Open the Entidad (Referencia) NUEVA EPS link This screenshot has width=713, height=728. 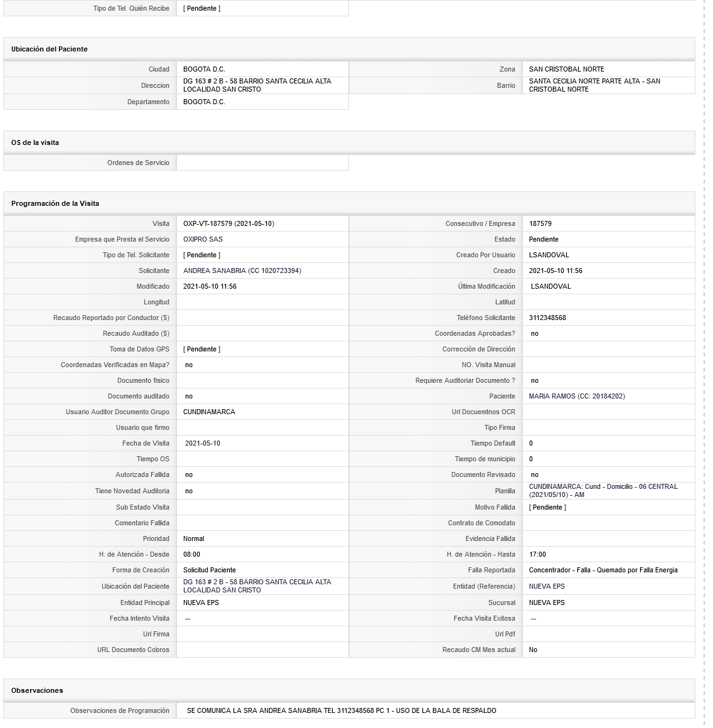coord(547,586)
